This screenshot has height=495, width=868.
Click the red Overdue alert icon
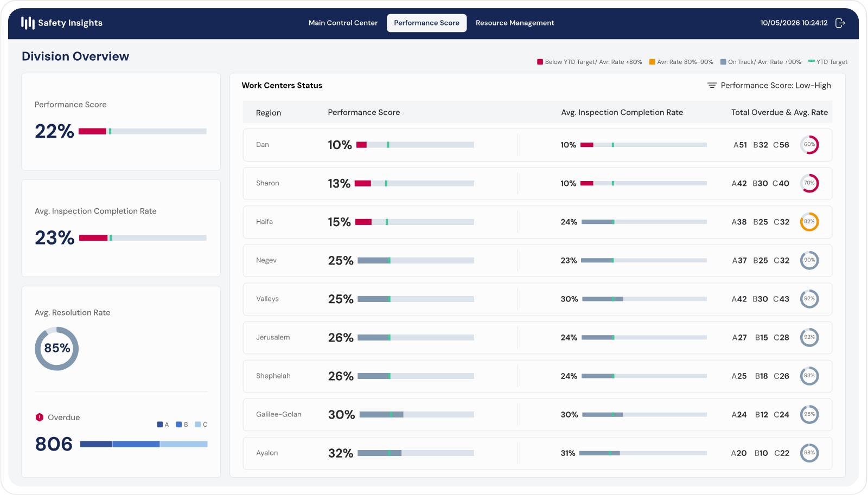[40, 417]
